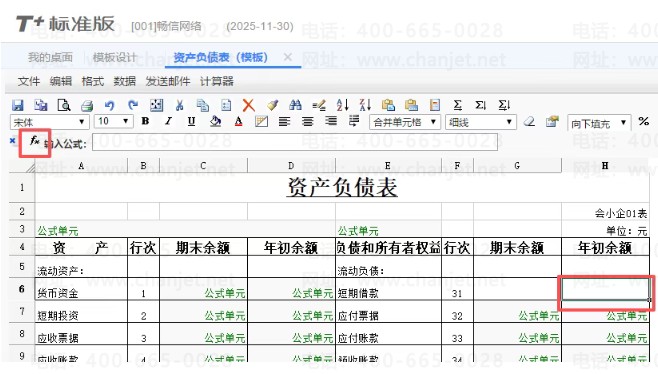This screenshot has width=658, height=374.
Task: Select the 短期投资 cell
Action: tap(81, 311)
